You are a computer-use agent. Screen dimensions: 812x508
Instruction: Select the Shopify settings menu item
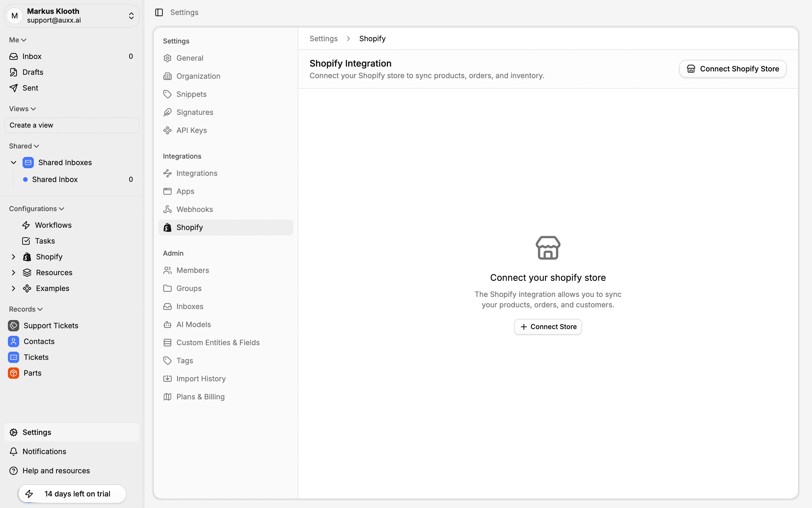coord(226,227)
